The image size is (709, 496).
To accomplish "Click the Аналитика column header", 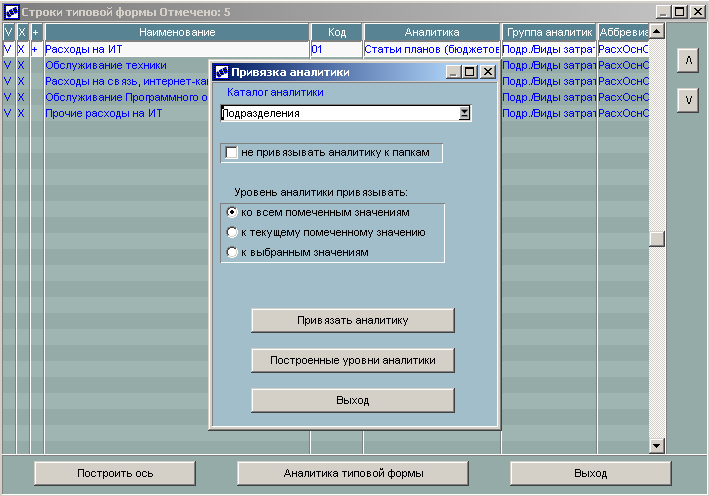I will (432, 32).
